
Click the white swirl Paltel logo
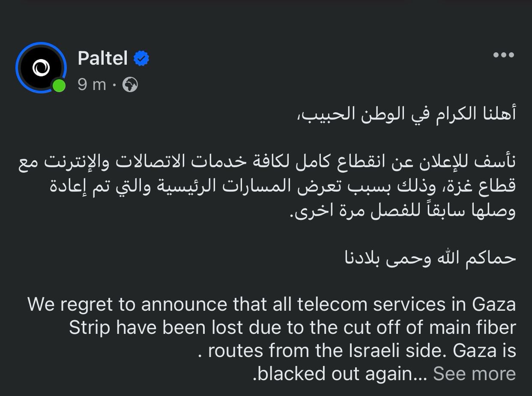[x=41, y=68]
